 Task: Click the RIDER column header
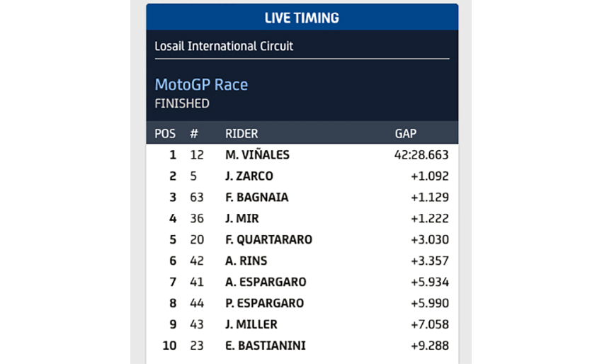click(x=242, y=133)
